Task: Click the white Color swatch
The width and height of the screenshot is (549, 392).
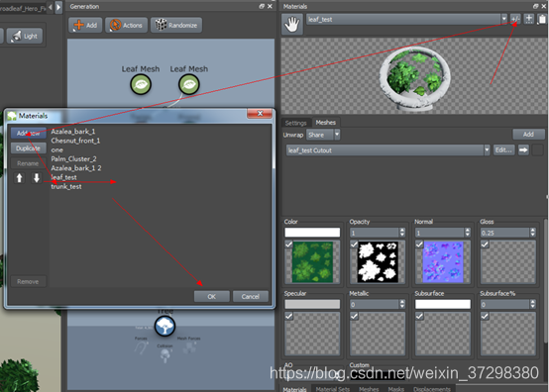Action: [x=312, y=233]
